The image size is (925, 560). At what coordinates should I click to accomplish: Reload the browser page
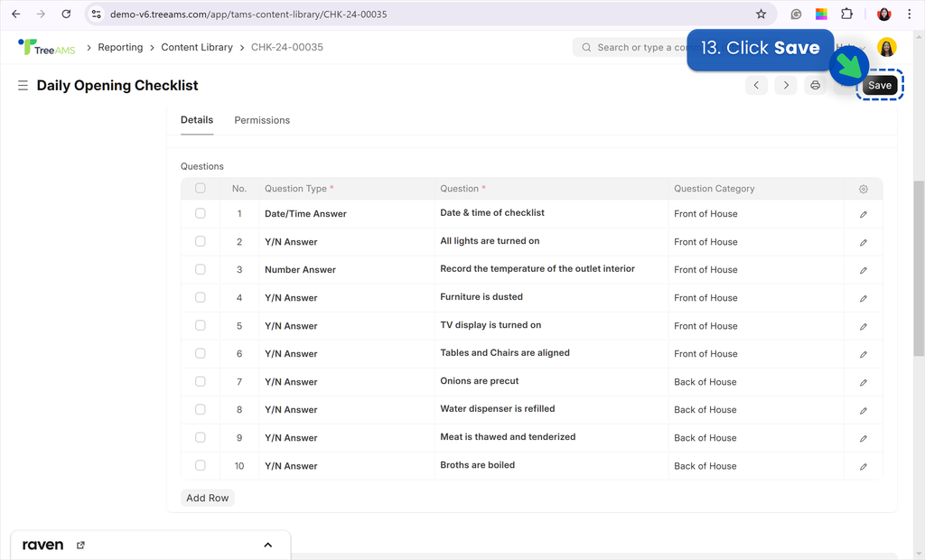click(66, 14)
